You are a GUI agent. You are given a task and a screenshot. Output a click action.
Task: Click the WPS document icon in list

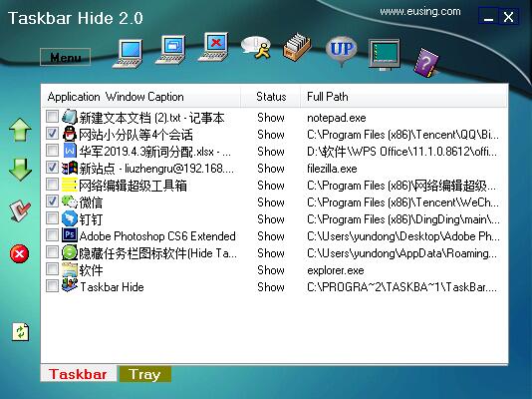coord(70,151)
